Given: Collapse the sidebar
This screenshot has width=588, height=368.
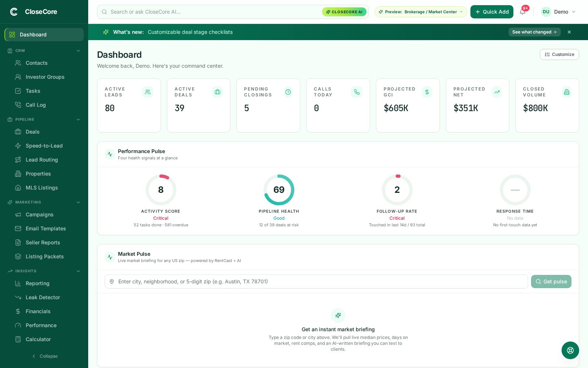Looking at the screenshot, I should [x=45, y=356].
